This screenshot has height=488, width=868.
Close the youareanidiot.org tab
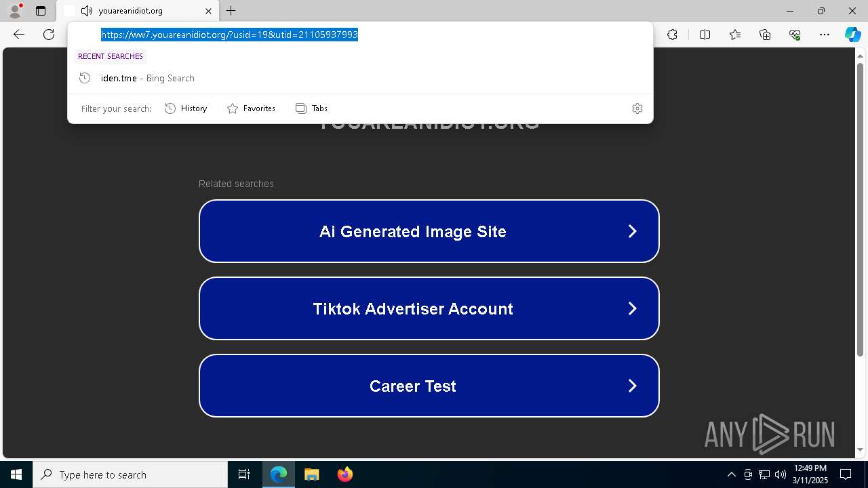point(209,11)
